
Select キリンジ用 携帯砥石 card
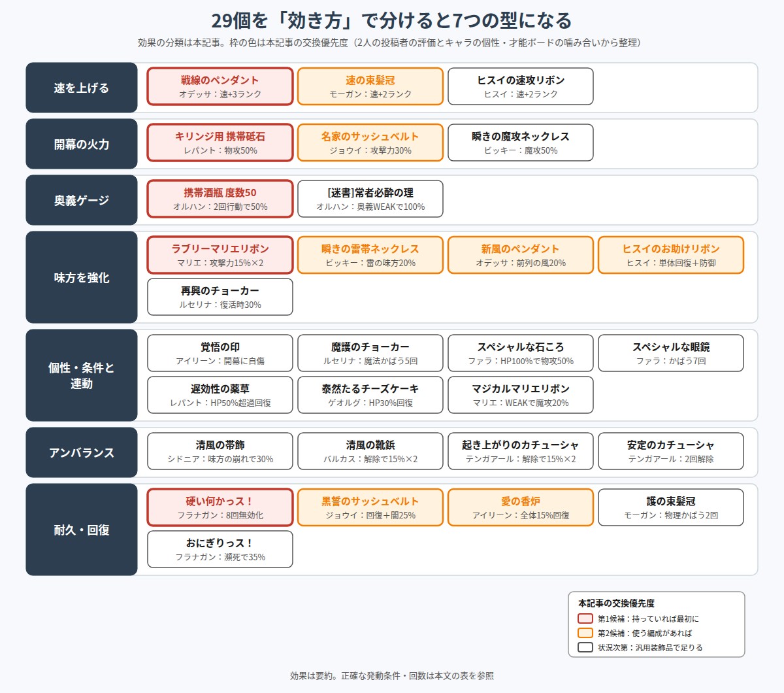(220, 143)
